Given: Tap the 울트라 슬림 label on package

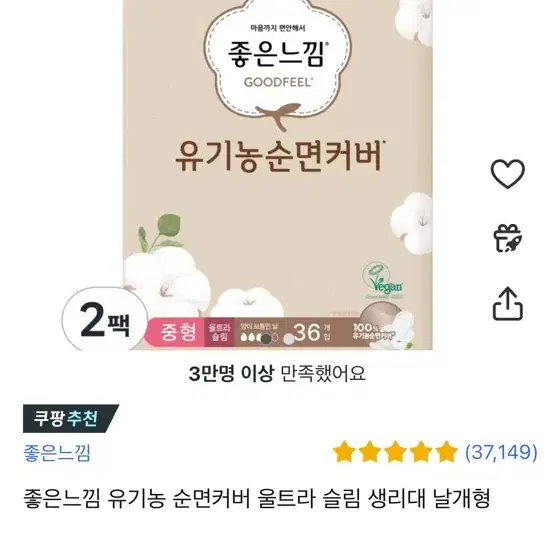Looking at the screenshot, I should coord(219,332).
